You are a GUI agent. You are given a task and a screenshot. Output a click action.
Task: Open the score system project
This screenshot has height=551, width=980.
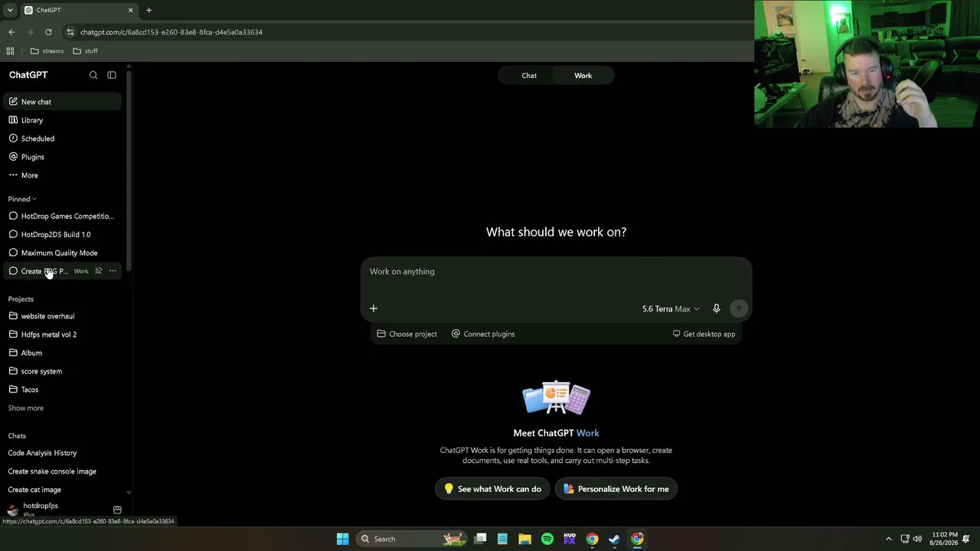tap(61, 371)
